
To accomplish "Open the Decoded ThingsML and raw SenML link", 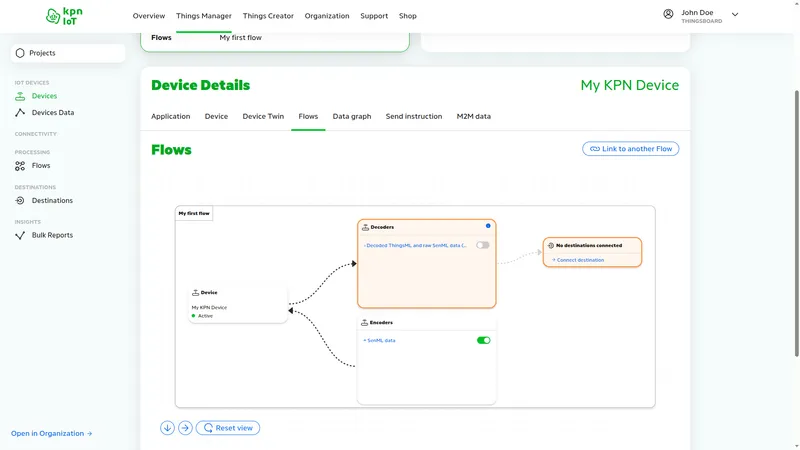I will click(x=415, y=245).
